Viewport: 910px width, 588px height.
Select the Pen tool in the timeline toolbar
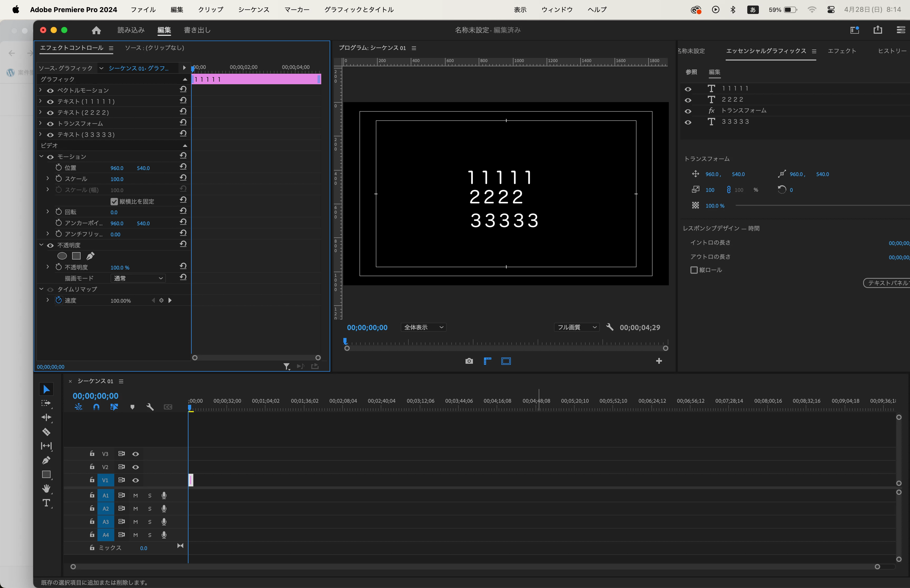46,460
